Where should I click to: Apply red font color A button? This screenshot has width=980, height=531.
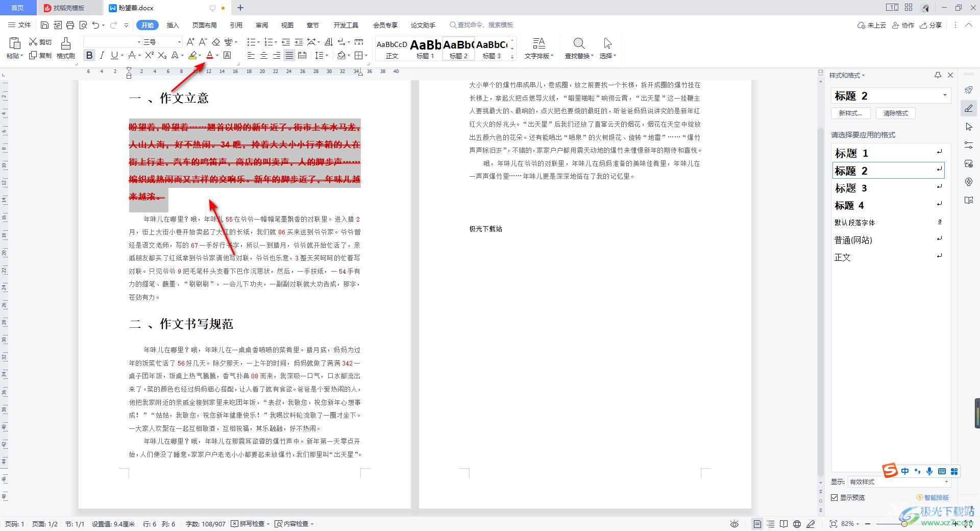pyautogui.click(x=209, y=55)
